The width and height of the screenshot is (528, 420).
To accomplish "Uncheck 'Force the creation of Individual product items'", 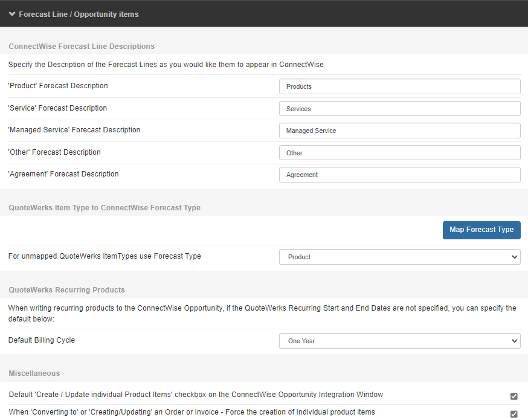I will [x=514, y=414].
